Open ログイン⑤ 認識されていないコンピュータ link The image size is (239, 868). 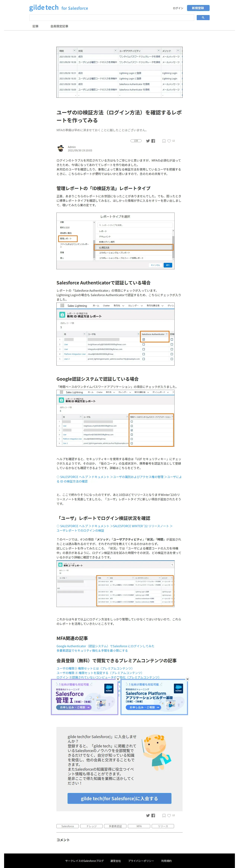[x=108, y=677]
